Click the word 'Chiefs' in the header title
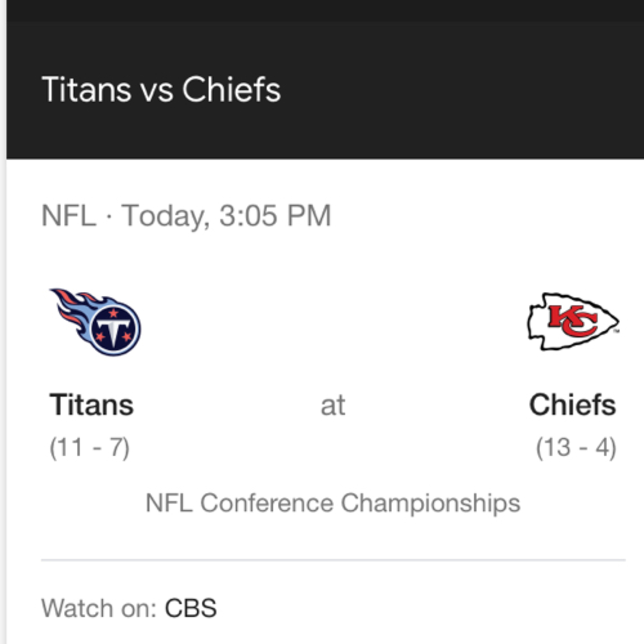This screenshot has width=644, height=644. click(x=232, y=89)
